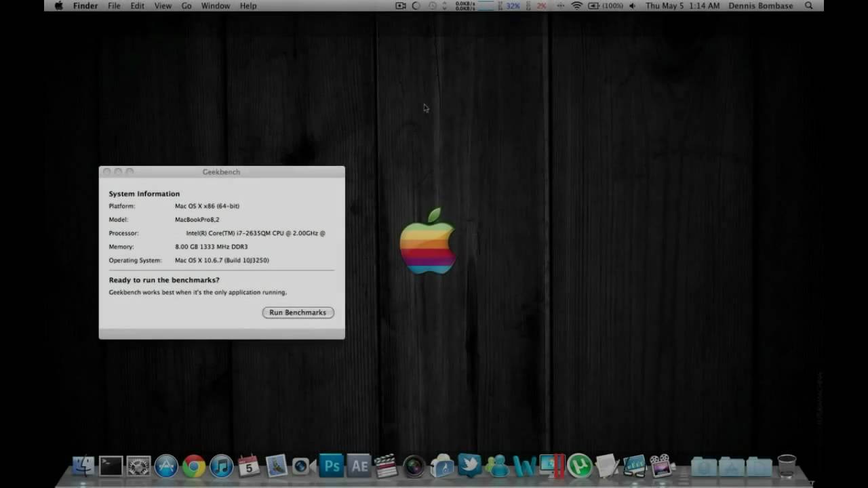Open iTunes from the dock
The width and height of the screenshot is (868, 488).
pos(221,466)
